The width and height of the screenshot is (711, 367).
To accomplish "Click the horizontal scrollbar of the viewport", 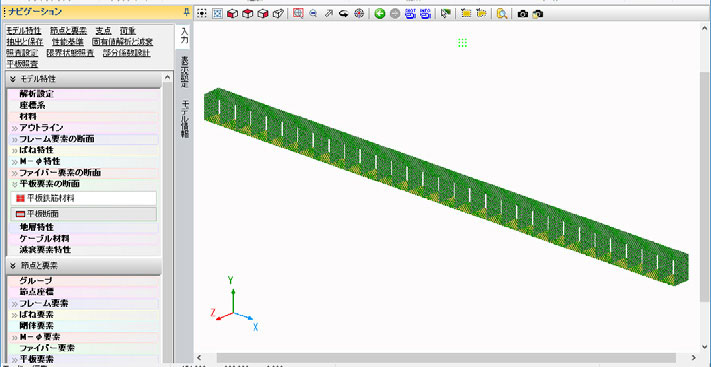I will point(446,358).
